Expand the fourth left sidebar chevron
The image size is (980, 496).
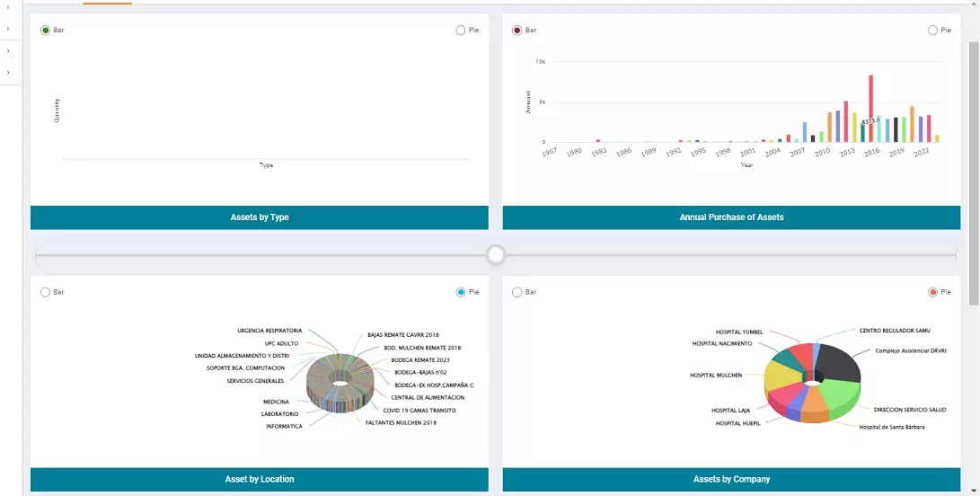point(8,73)
